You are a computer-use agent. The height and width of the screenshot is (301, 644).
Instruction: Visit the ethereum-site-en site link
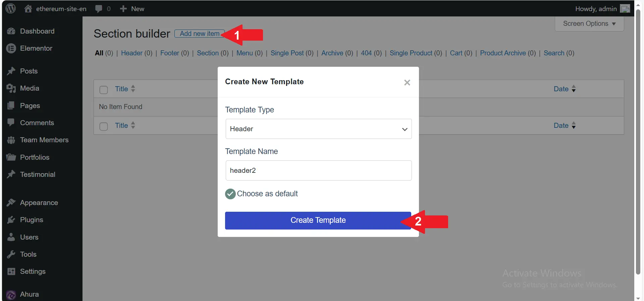(61, 9)
